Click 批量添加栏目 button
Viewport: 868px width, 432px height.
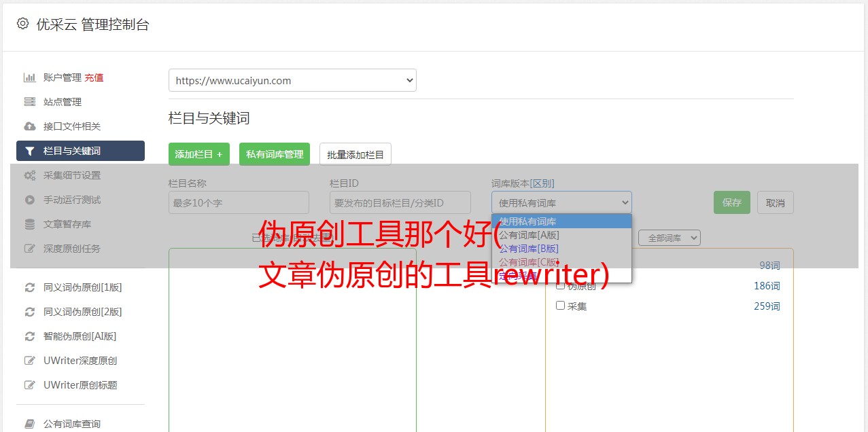coord(355,154)
